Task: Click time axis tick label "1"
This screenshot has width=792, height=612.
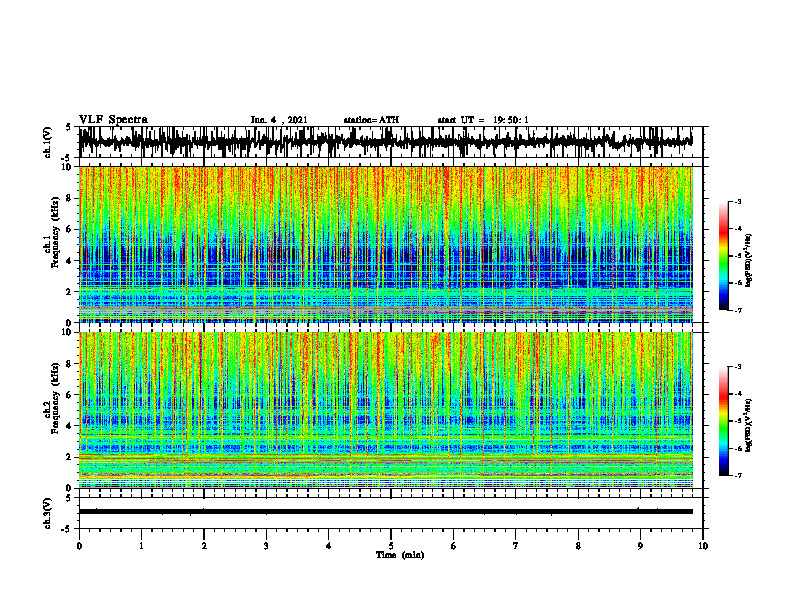Action: pyautogui.click(x=141, y=546)
